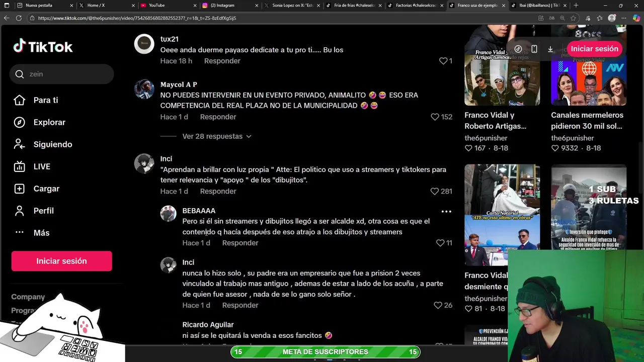Open the 'Carta Notarial' video thumbnail
The image size is (644, 362).
pos(502,215)
